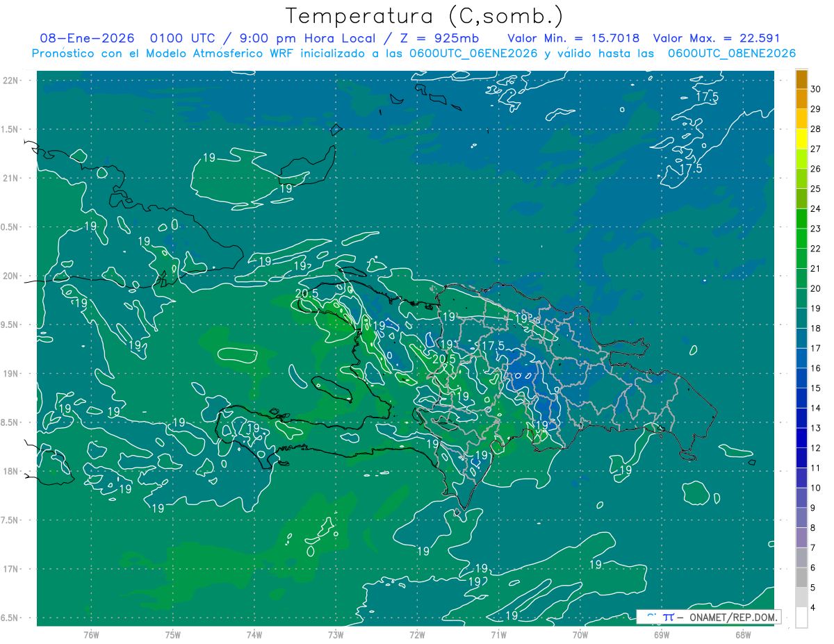Click the '69W' longitude axis label
The image size is (834, 644).
662,635
